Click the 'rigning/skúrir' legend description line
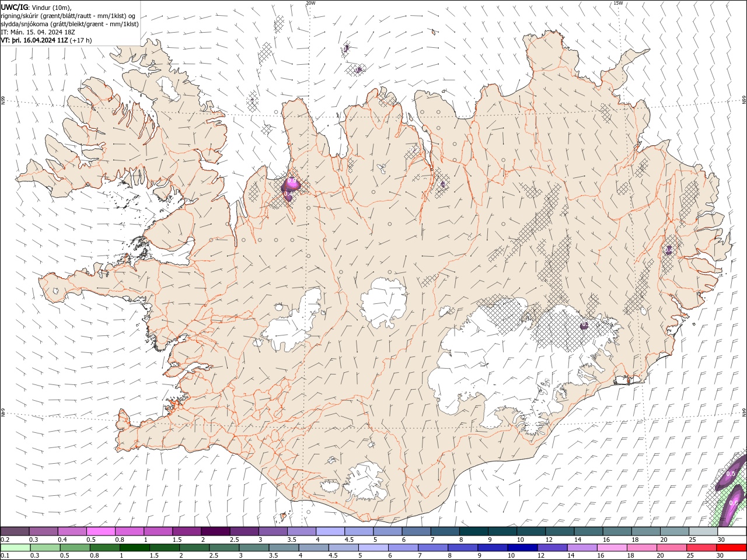This screenshot has height=560, width=747. pos(69,16)
